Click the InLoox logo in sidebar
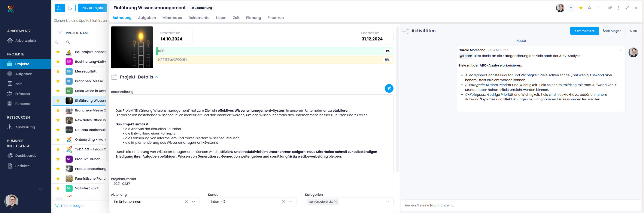Screen dimensions: 644x213 [11, 9]
